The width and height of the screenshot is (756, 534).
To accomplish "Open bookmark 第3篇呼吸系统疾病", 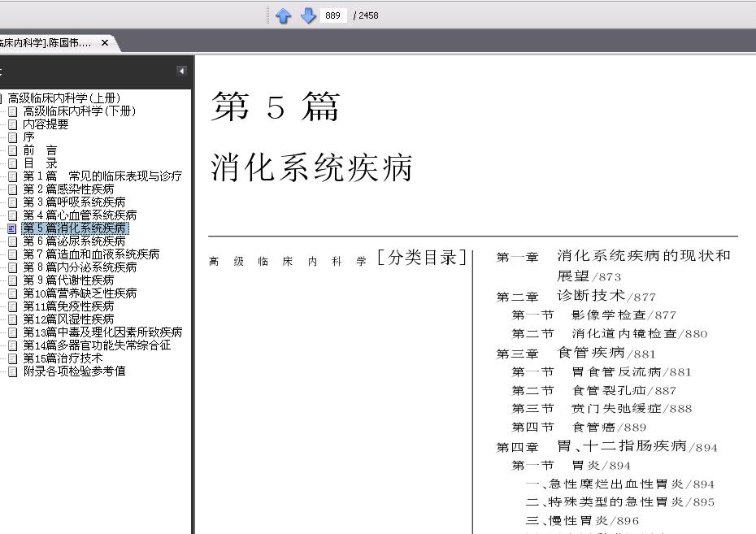I will [x=74, y=202].
